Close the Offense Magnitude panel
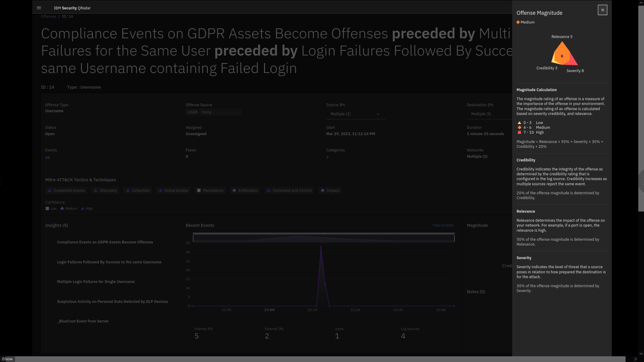644x362 pixels. pyautogui.click(x=602, y=10)
